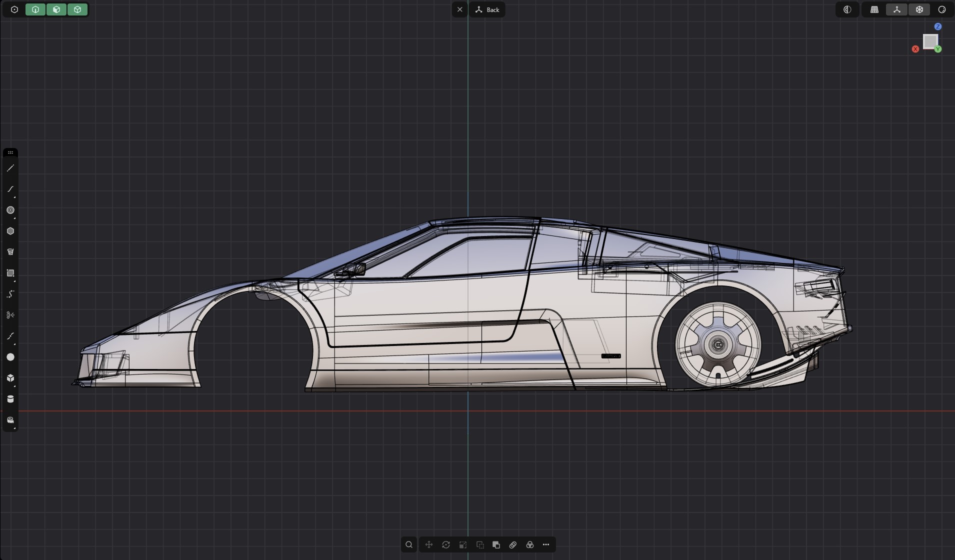Screen dimensions: 955x560
Task: Select the Circle tool in left toolbar
Action: pyautogui.click(x=10, y=210)
